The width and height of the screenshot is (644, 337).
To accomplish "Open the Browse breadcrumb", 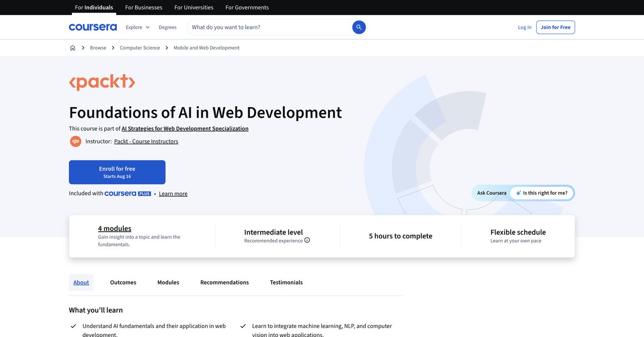I will point(98,48).
